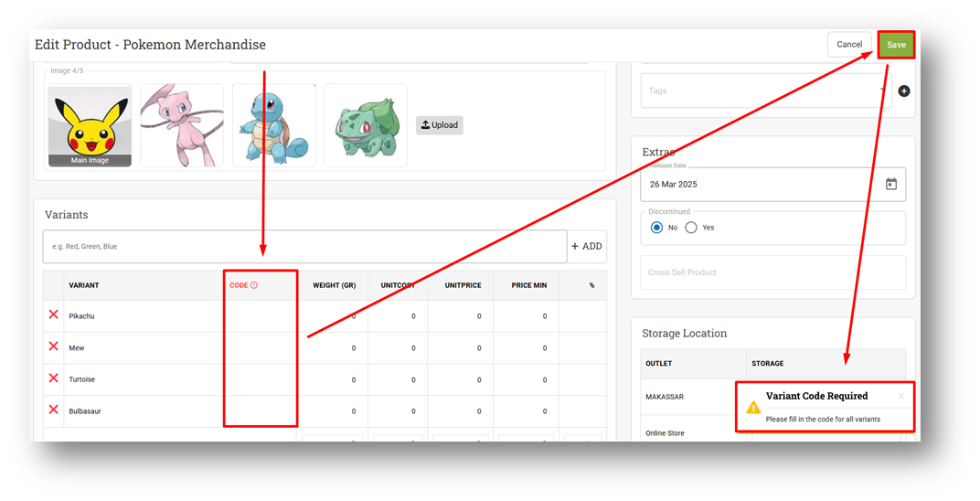Click the WEIGHT (GR) column header

(x=335, y=285)
